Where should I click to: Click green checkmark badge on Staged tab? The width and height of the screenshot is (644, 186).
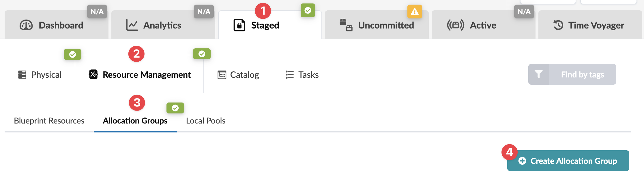(308, 11)
